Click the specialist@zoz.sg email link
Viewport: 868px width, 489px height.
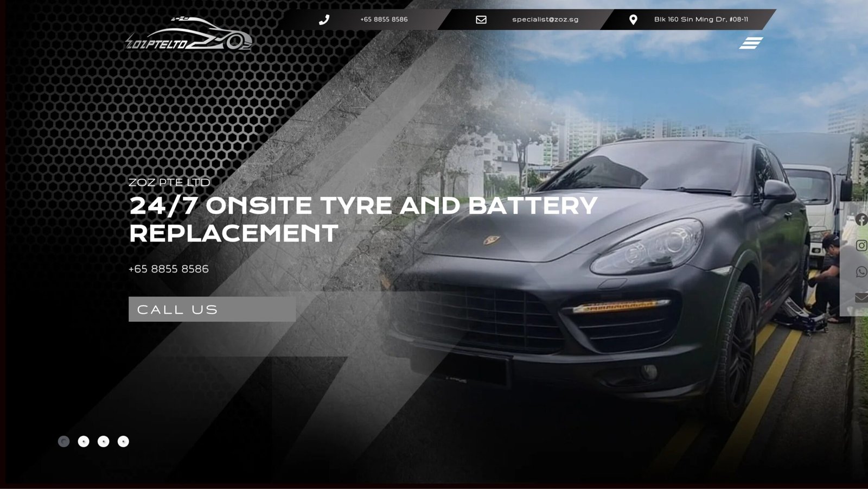545,20
